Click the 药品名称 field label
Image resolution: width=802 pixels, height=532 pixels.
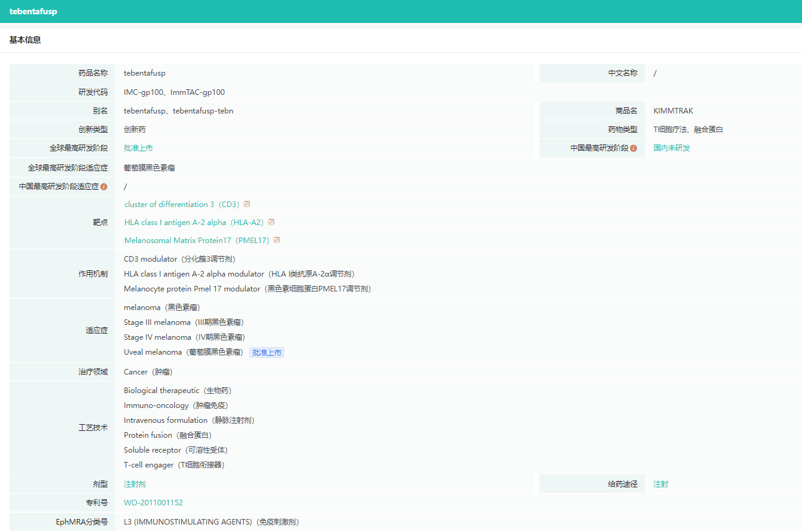tap(93, 73)
